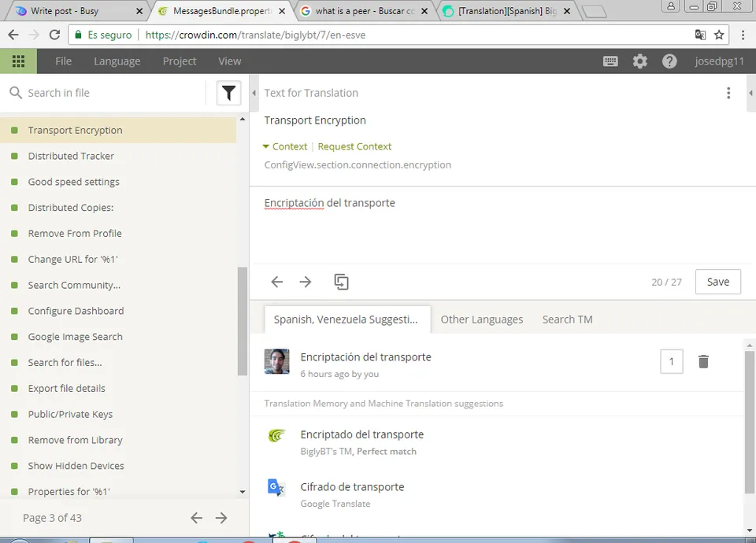Click the Google Translate suggestion icon
The width and height of the screenshot is (756, 543).
click(276, 487)
